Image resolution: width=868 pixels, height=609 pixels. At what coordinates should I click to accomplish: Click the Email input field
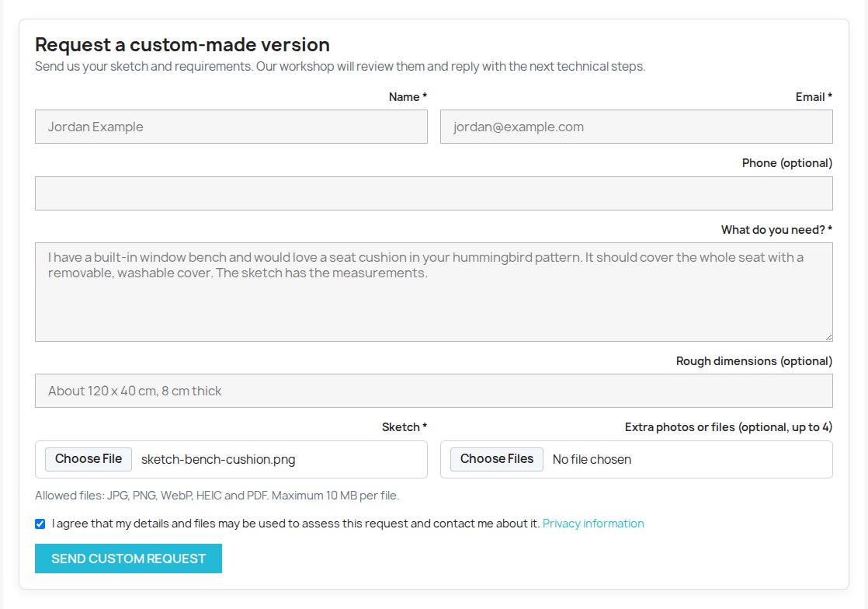[636, 127]
